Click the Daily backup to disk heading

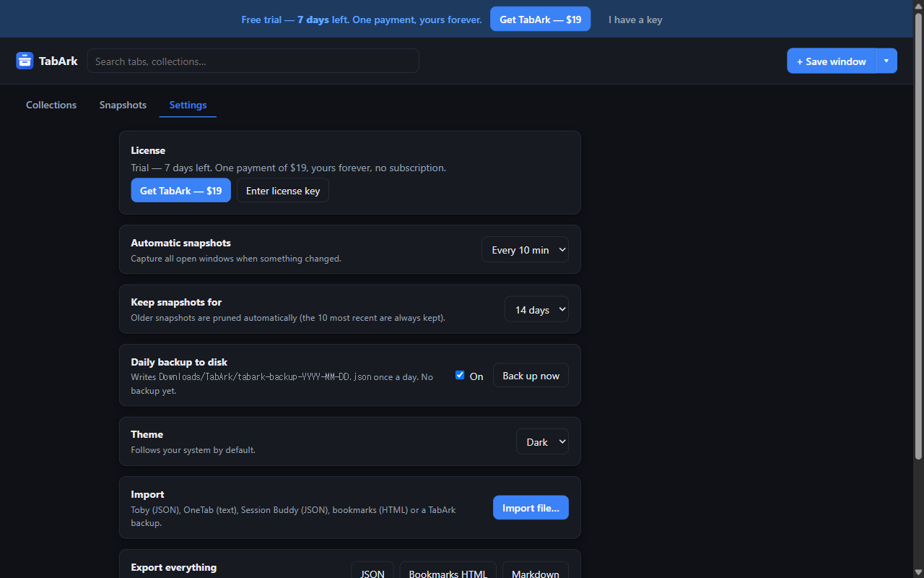179,362
